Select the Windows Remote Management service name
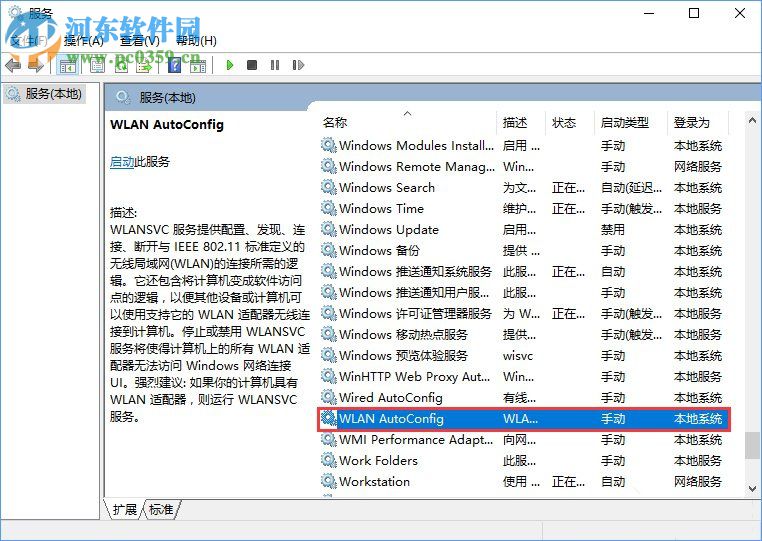Viewport: 762px width, 541px height. tap(417, 166)
